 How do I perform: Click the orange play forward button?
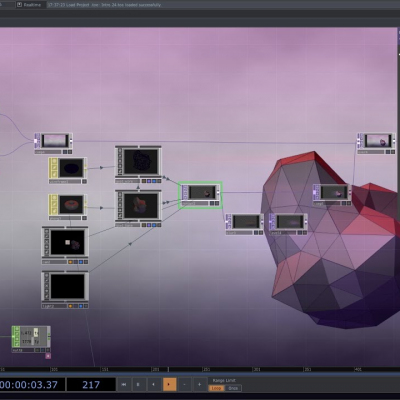[x=169, y=384]
